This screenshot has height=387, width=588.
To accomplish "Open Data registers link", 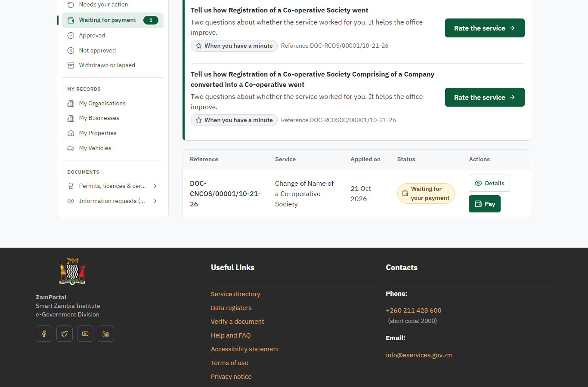I will pyautogui.click(x=231, y=308).
